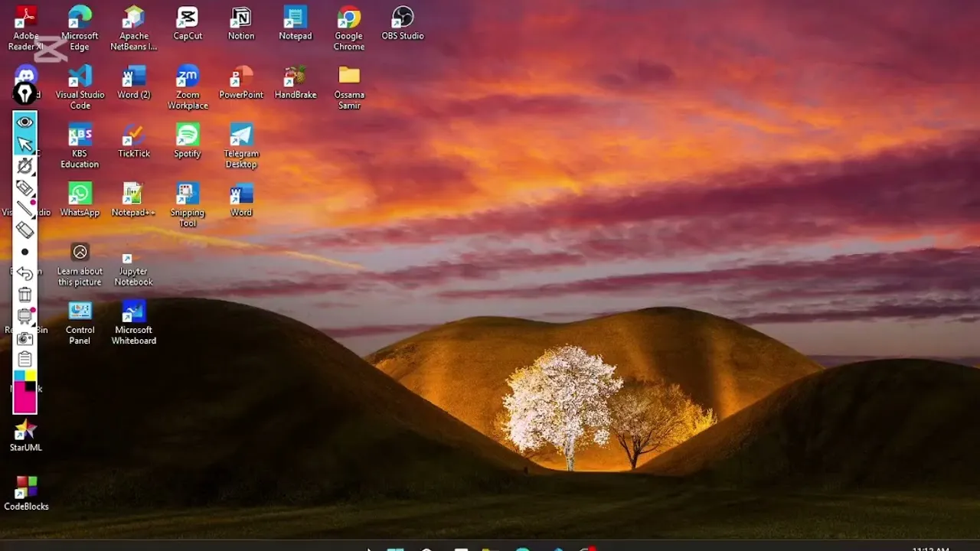
Task: Open Microsoft Edge desktop shortcut
Action: point(80,28)
